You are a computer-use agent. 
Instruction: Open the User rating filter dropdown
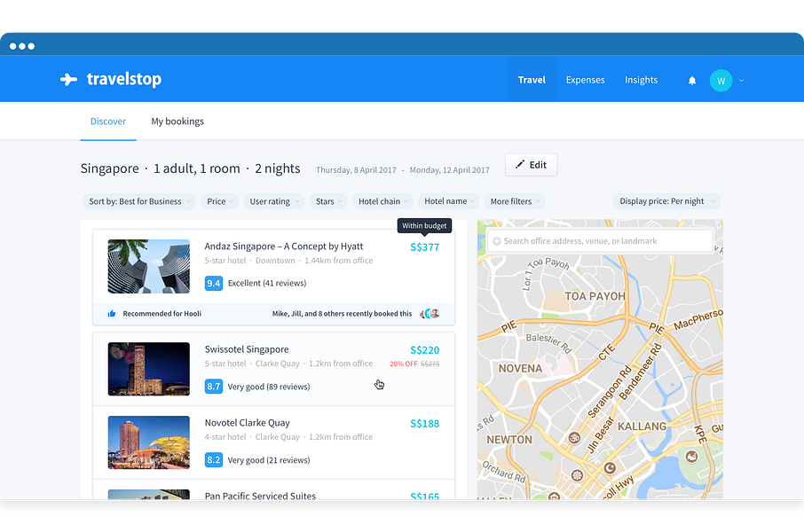click(x=274, y=201)
